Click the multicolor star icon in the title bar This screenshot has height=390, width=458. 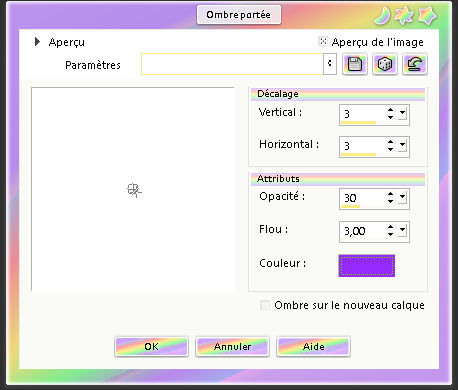click(x=404, y=16)
